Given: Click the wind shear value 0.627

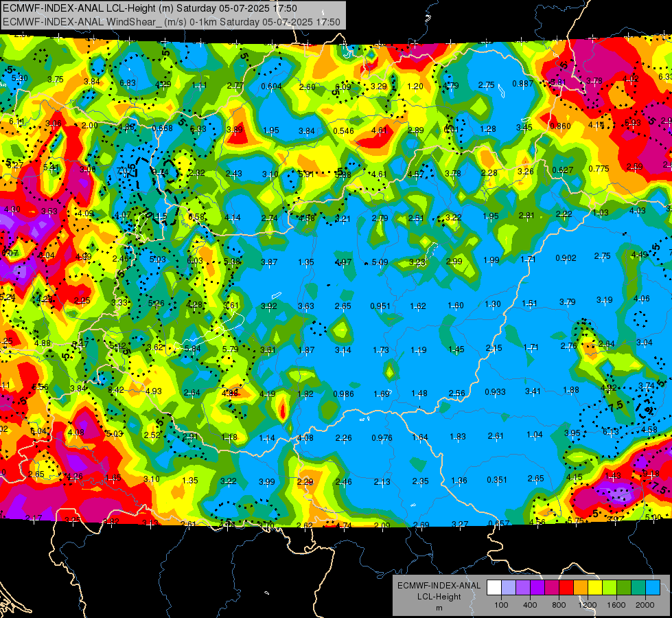Looking at the screenshot, I should click(563, 170).
